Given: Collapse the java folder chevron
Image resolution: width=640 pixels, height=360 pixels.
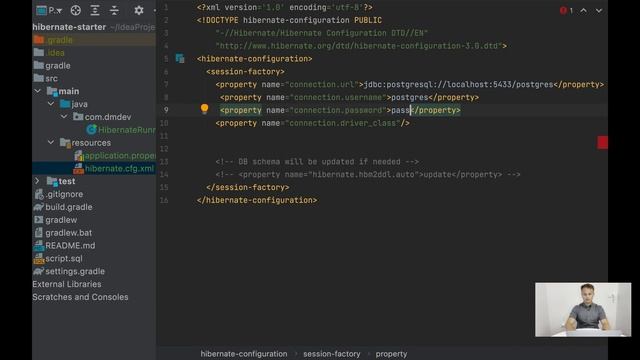Looking at the screenshot, I should point(51,104).
